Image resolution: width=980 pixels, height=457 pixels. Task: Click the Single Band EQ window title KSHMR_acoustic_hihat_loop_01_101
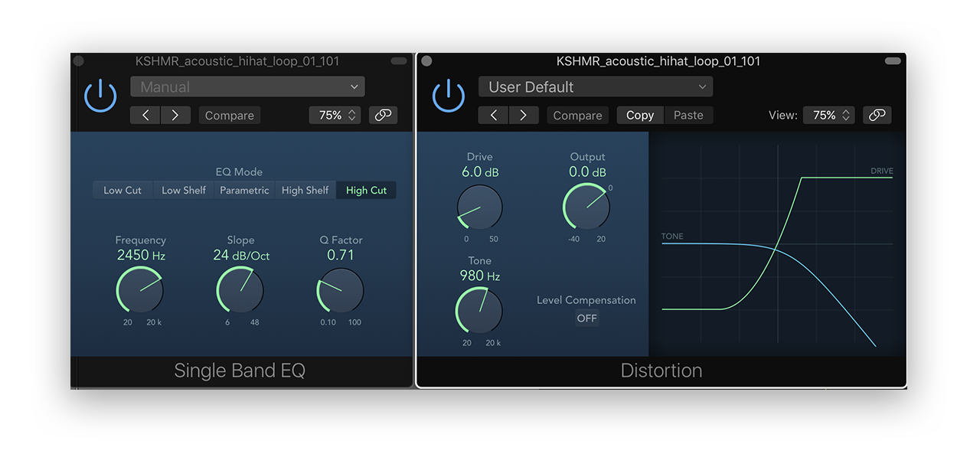coord(237,61)
